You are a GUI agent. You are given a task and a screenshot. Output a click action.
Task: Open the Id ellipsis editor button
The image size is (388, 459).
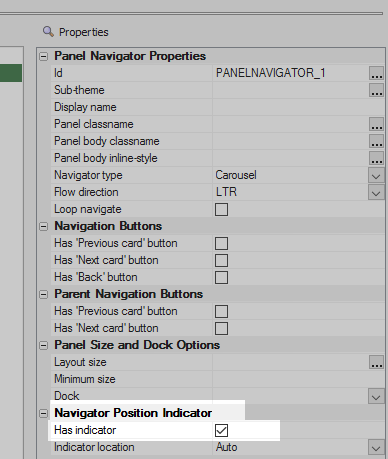[377, 73]
